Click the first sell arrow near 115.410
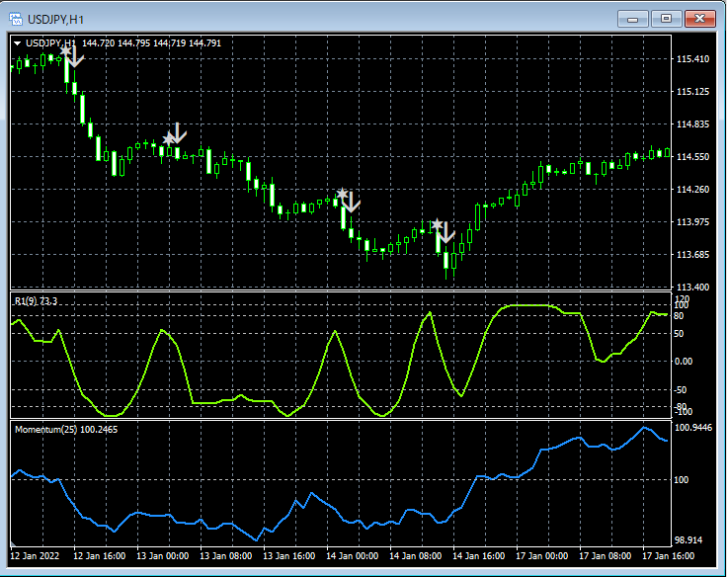728x577 pixels. pyautogui.click(x=73, y=56)
